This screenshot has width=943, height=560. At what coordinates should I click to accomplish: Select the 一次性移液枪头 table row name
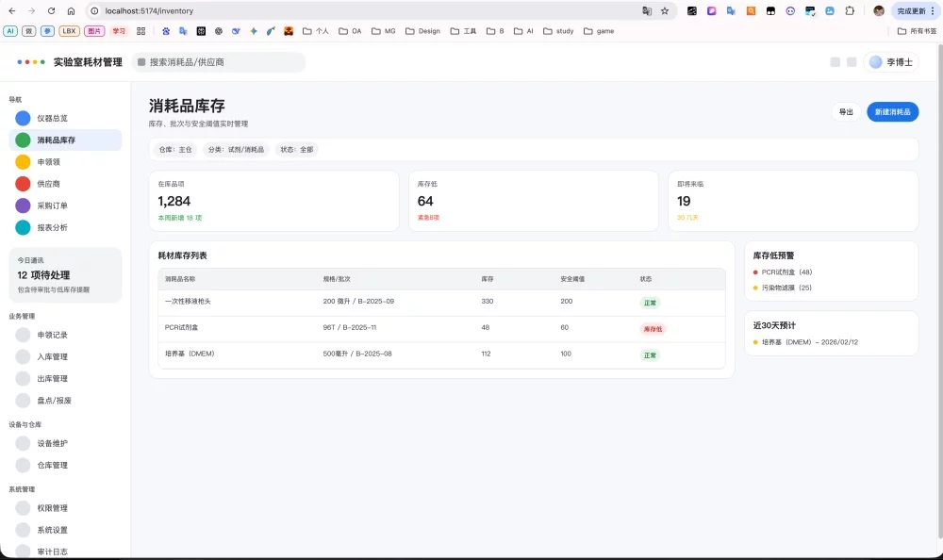pyautogui.click(x=188, y=302)
